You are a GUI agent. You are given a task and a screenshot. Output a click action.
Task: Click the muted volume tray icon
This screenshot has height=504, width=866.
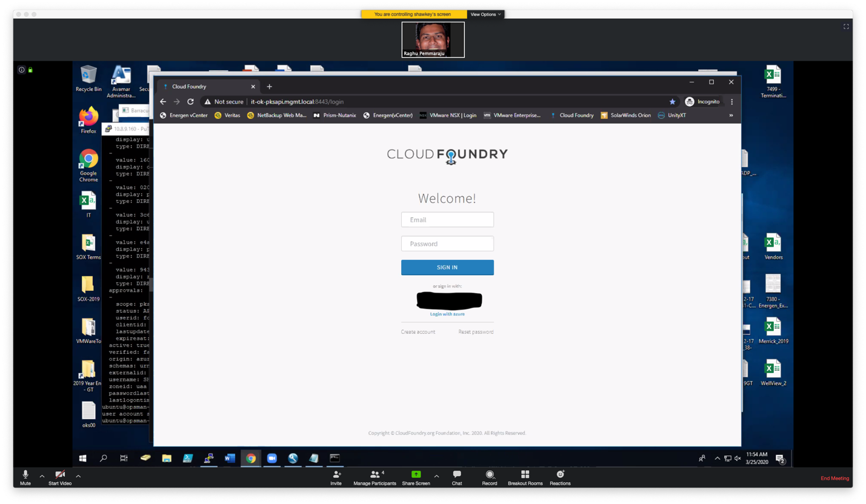coord(738,459)
